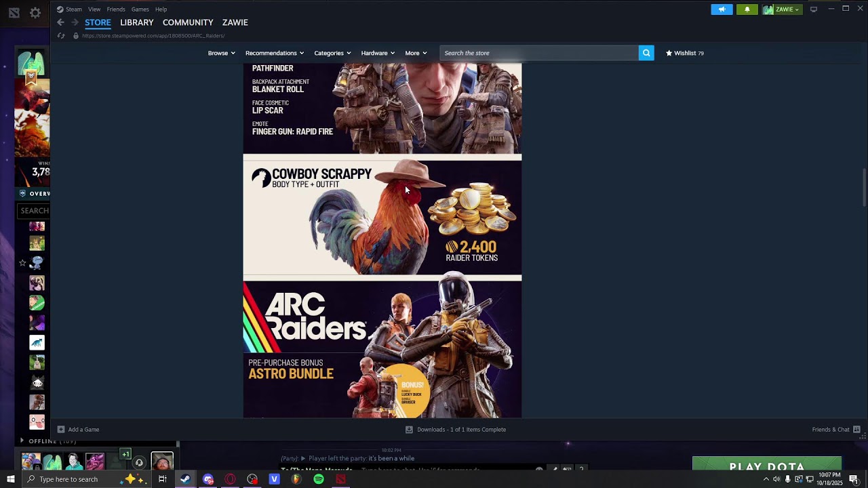This screenshot has width=868, height=488.
Task: Open the Categories dropdown
Action: tap(332, 53)
